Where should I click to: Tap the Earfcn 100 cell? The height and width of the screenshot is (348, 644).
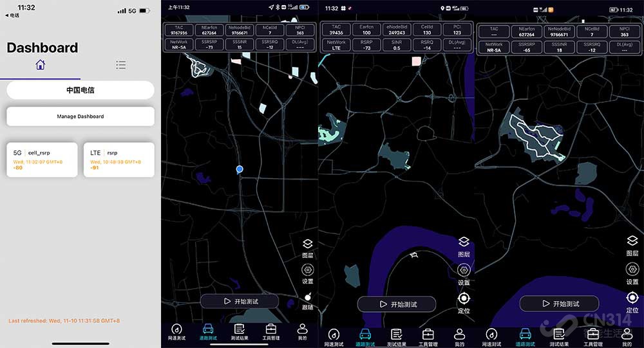coord(366,30)
